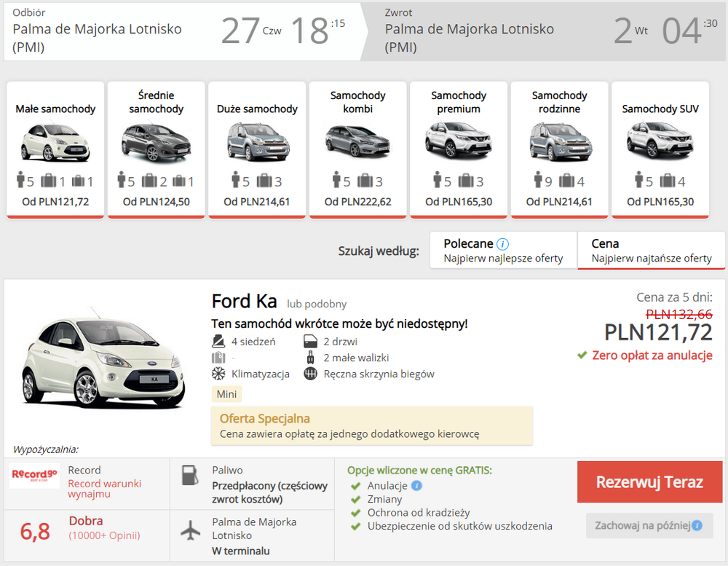Click the W terminalu location text
Image resolution: width=728 pixels, height=566 pixels.
click(241, 551)
